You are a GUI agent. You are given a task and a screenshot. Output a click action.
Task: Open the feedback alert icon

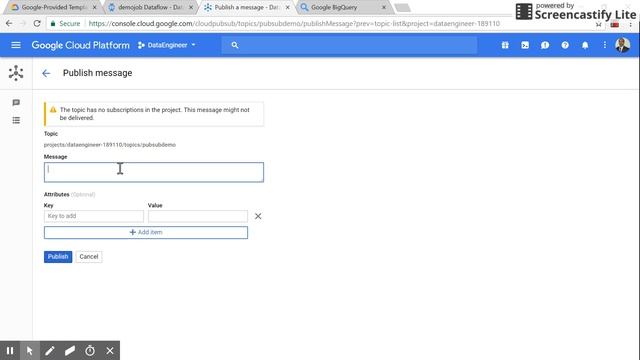click(x=545, y=45)
